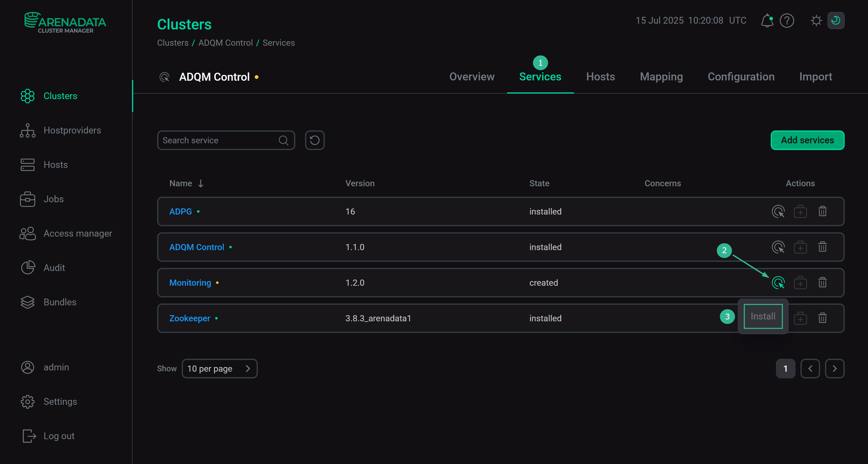This screenshot has height=464, width=868.
Task: Go to previous page chevron
Action: pos(810,368)
